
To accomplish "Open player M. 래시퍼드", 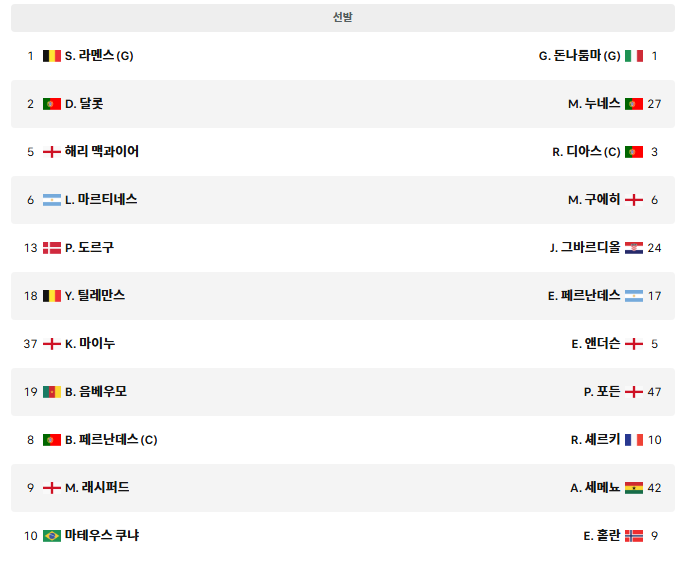I will click(97, 487).
